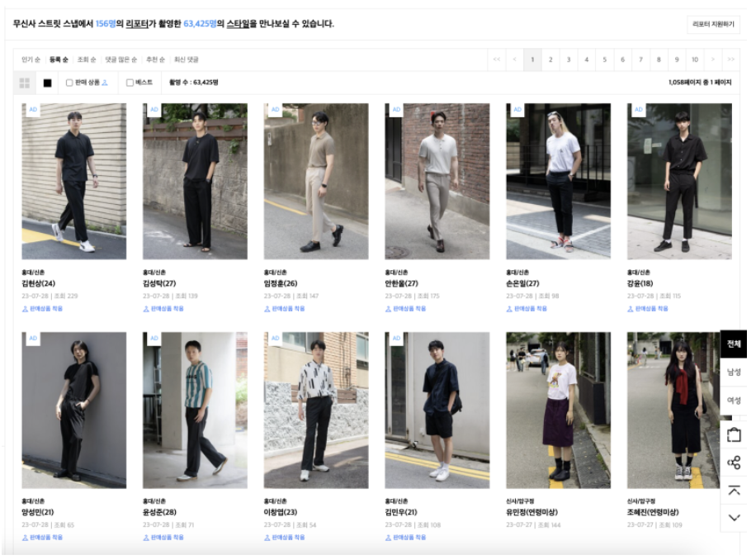Open page 5 in pagination
Screen dimensions: 756x560
604,59
